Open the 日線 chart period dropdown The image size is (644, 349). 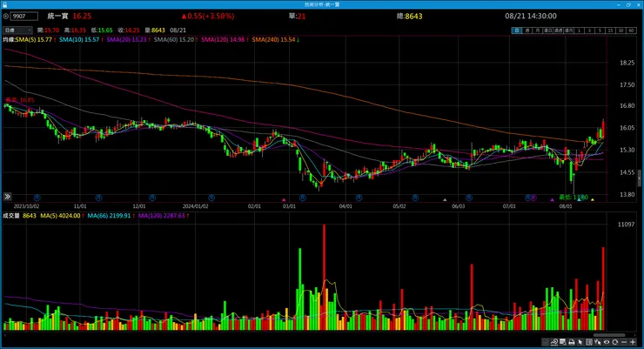tap(17, 30)
